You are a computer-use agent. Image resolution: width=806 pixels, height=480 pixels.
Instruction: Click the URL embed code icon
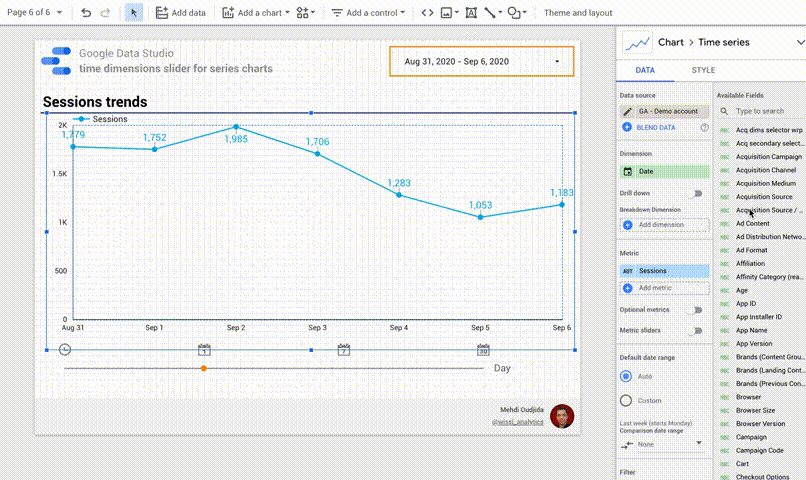427,13
